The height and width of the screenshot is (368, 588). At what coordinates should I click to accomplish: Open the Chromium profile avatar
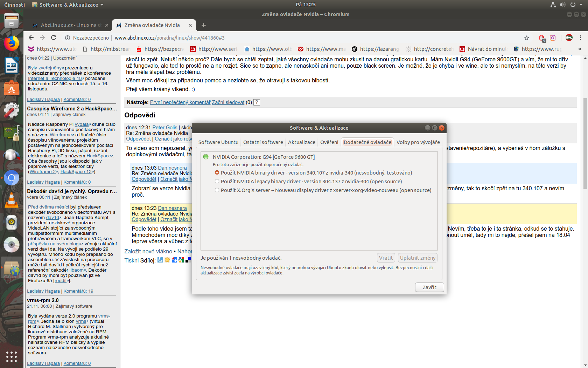pos(569,38)
